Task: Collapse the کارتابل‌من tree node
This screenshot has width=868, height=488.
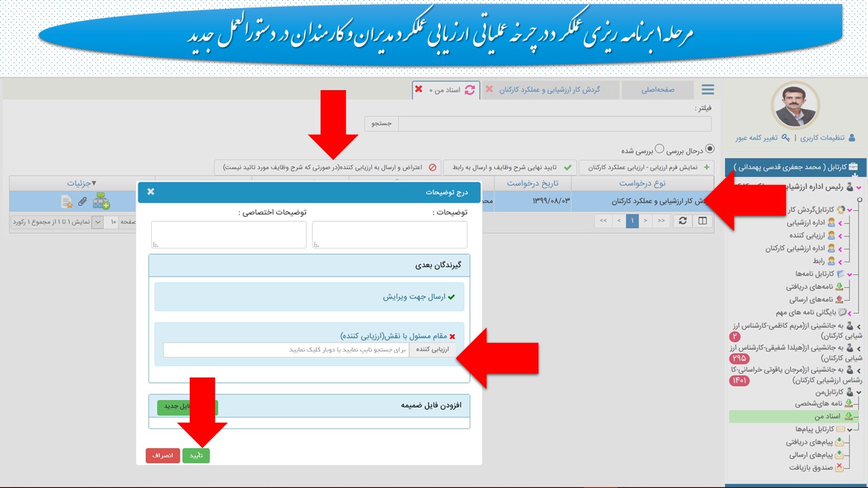Action: tap(859, 392)
